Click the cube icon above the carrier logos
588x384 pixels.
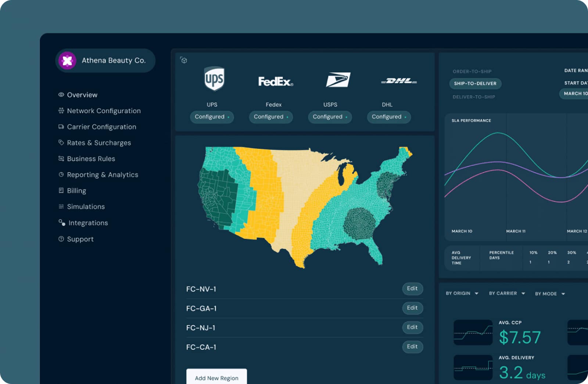point(184,60)
